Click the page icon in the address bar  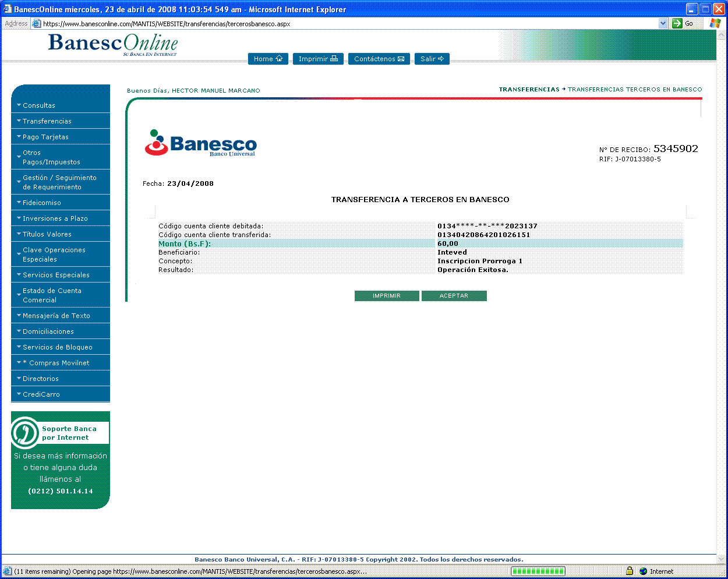click(x=37, y=24)
